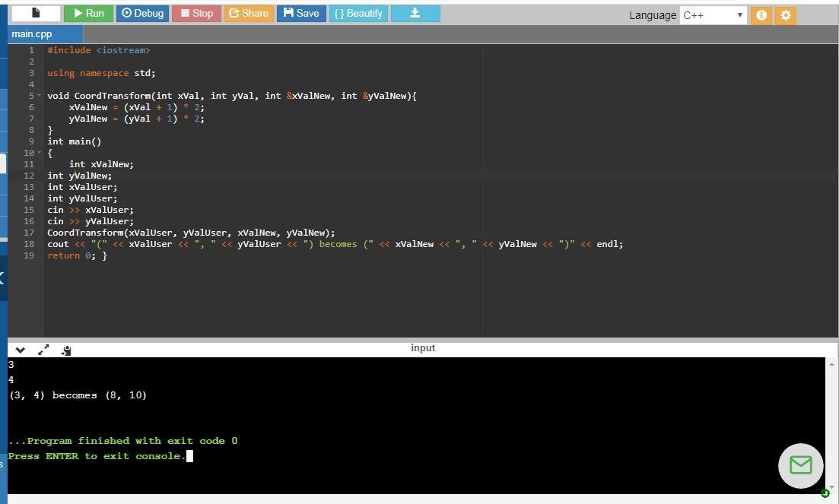
Task: Select the input console tab
Action: (423, 348)
